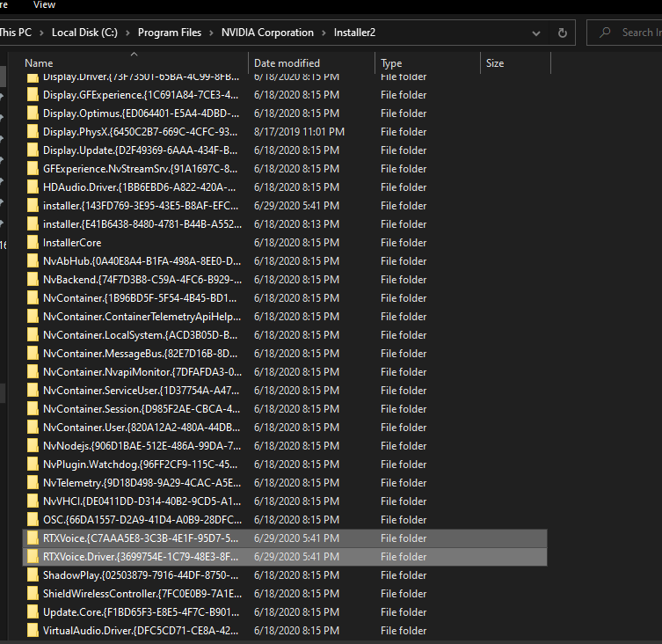Click the Display.GFExperience folder icon
This screenshot has width=662, height=644.
coord(33,95)
